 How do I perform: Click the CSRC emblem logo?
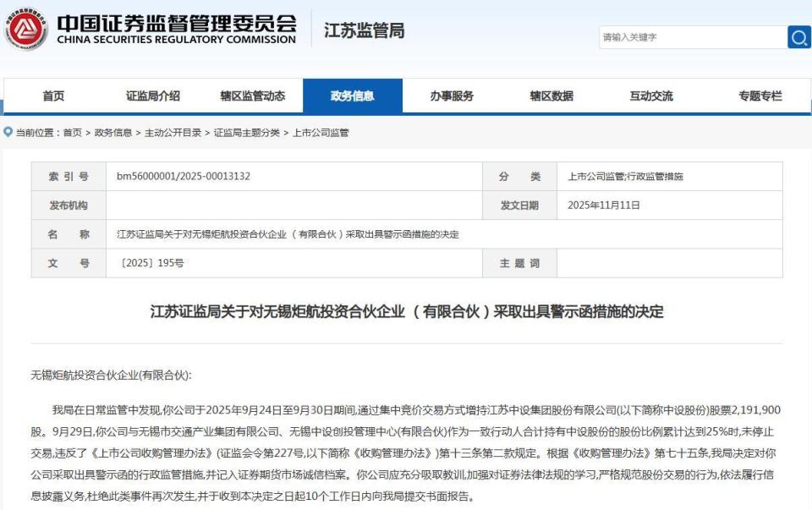(28, 27)
